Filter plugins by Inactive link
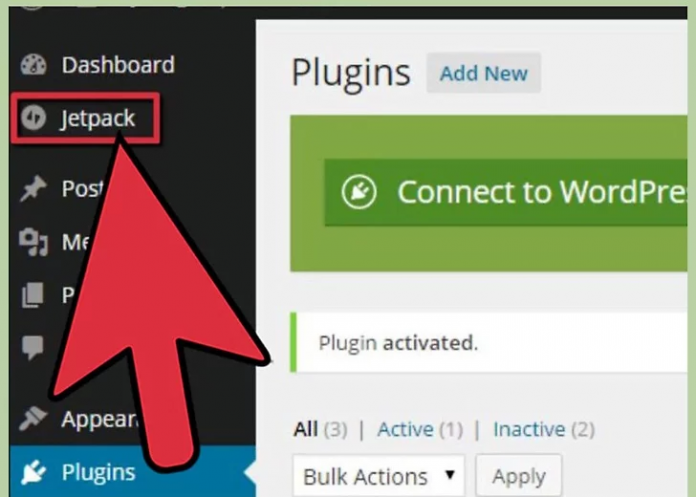Image resolution: width=696 pixels, height=497 pixels. click(x=529, y=430)
